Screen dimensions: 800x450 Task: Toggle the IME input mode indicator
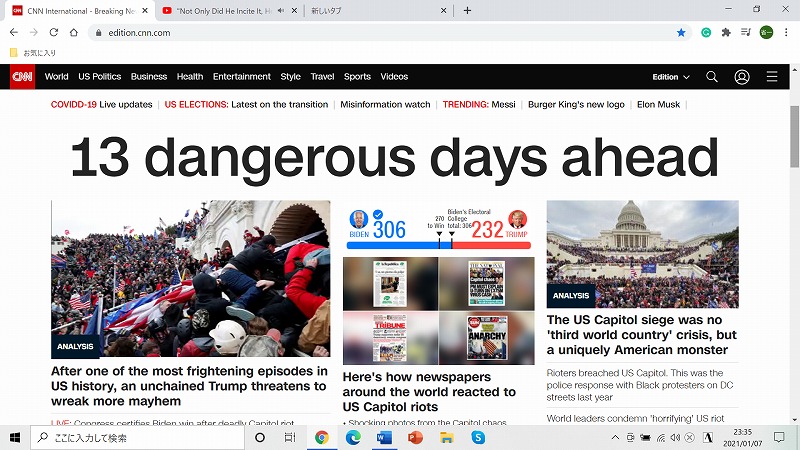tap(708, 437)
